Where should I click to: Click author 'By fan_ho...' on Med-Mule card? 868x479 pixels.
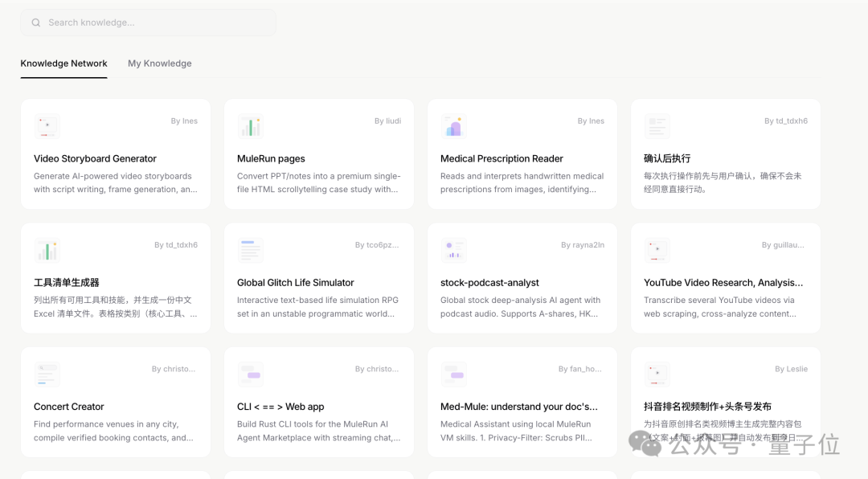(x=579, y=369)
